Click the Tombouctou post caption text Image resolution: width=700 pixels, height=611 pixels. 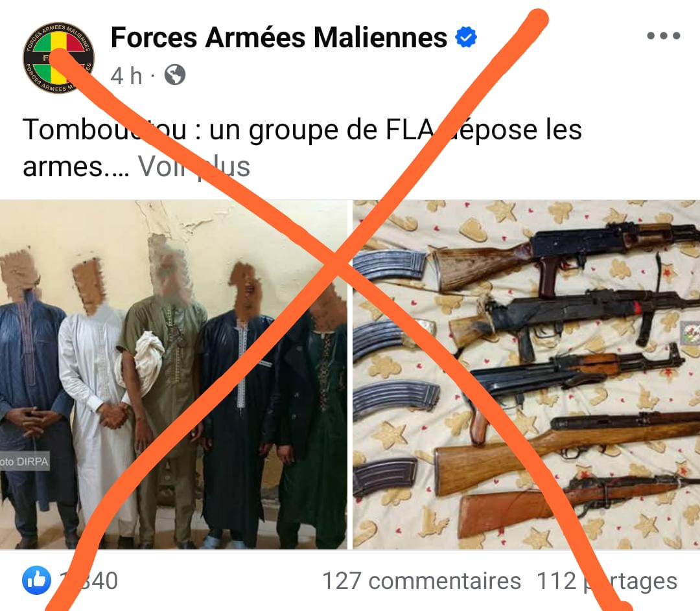[x=302, y=148]
